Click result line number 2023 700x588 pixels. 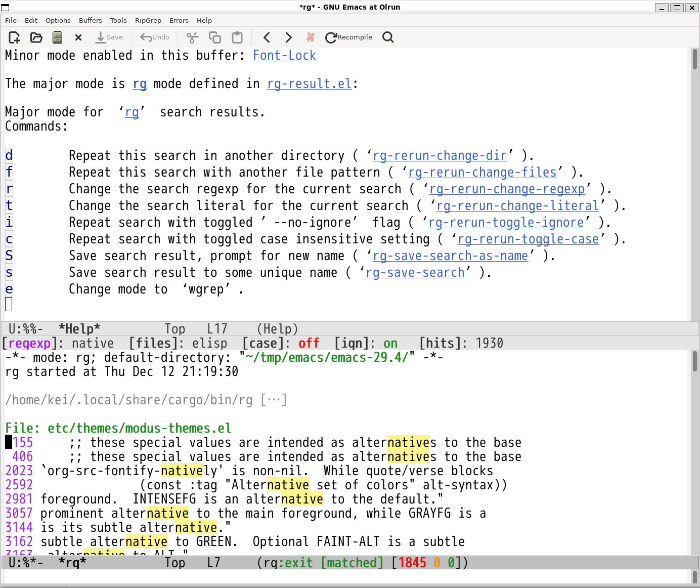19,471
